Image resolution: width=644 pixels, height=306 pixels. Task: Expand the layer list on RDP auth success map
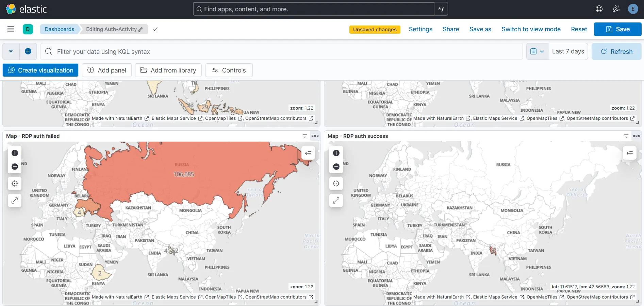tap(630, 153)
